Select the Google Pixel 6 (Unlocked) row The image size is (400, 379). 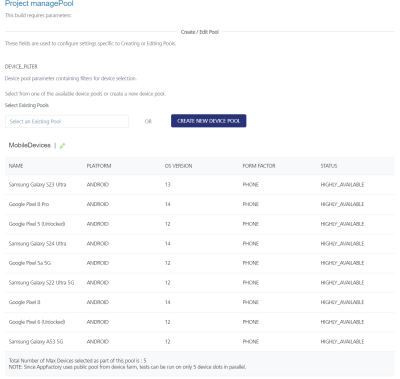click(200, 322)
